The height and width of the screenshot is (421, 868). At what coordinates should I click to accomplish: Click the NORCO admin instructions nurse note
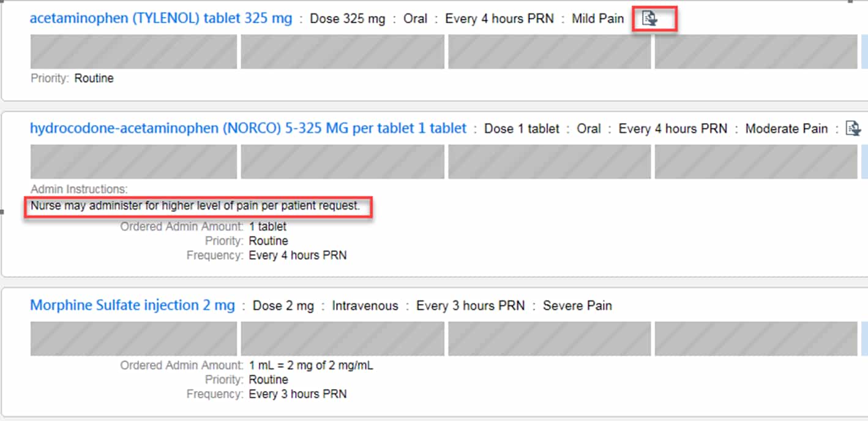point(195,206)
